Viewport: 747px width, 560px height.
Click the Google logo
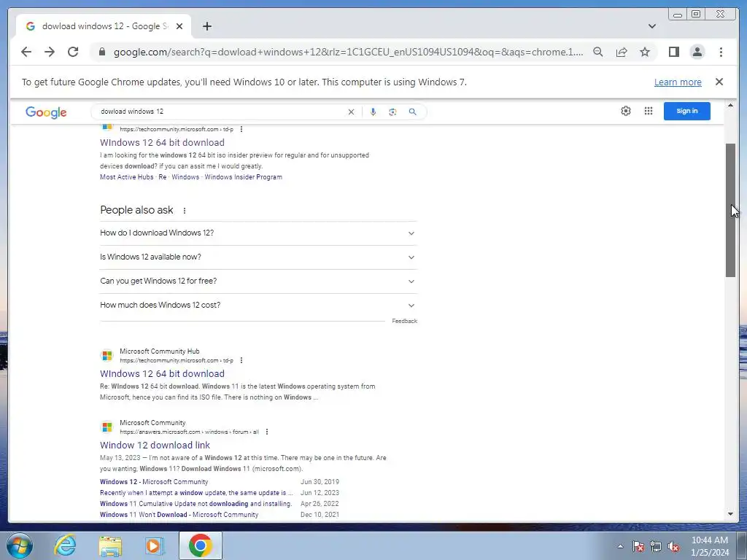point(46,112)
